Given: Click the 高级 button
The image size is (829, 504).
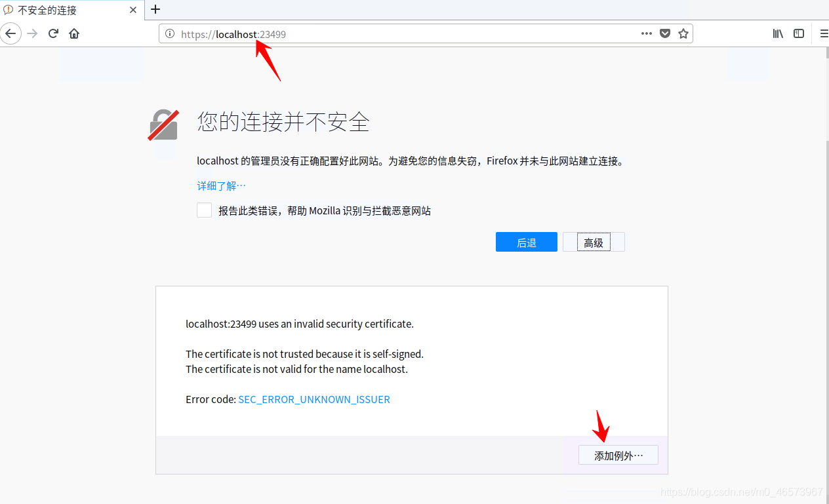Looking at the screenshot, I should (x=594, y=242).
